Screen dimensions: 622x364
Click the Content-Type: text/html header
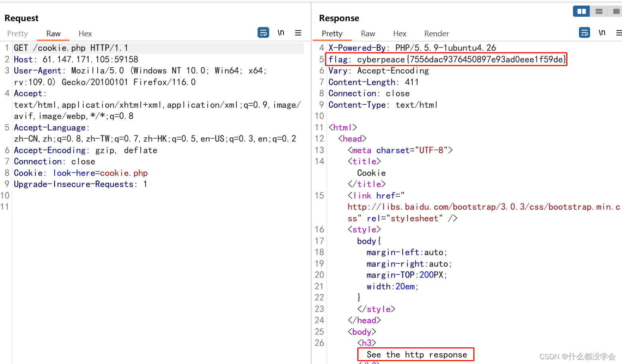tap(383, 105)
